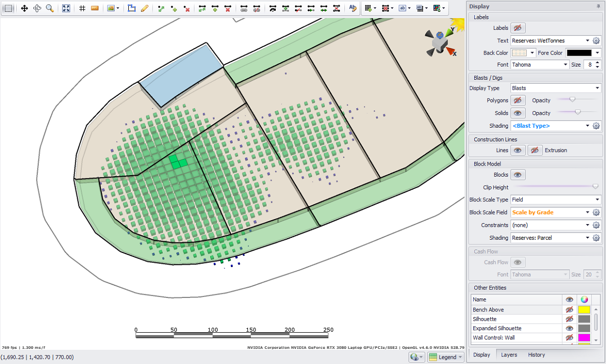
Task: Select the rectangular selection tool
Action: pos(9,9)
